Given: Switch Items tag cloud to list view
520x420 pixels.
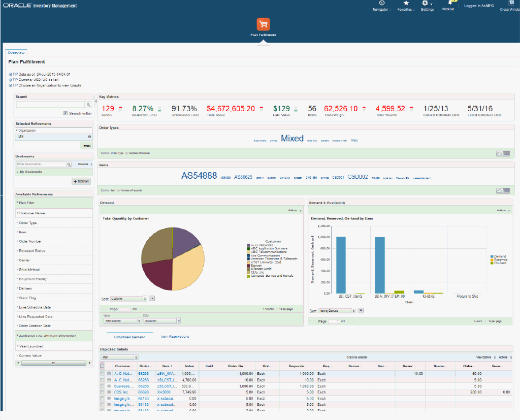Looking at the screenshot, I should [x=506, y=190].
